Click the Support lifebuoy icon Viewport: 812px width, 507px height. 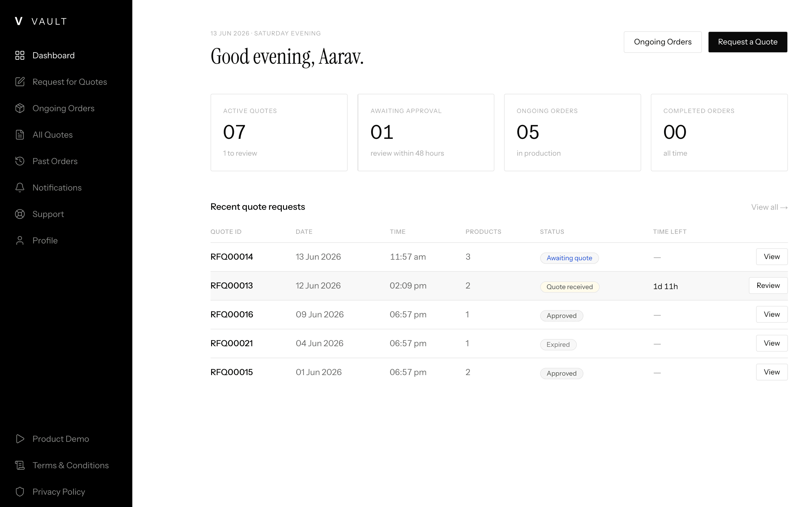(x=20, y=214)
